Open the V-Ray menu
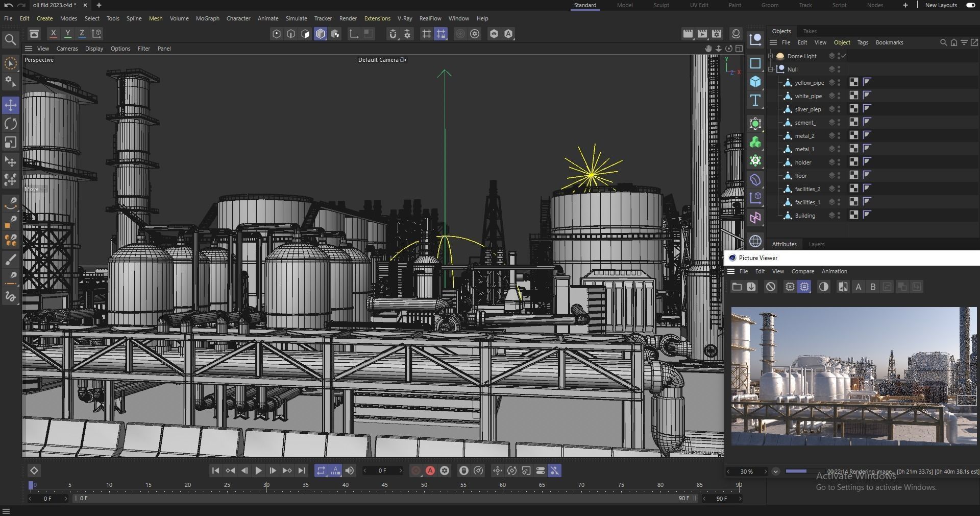This screenshot has height=516, width=980. (405, 18)
